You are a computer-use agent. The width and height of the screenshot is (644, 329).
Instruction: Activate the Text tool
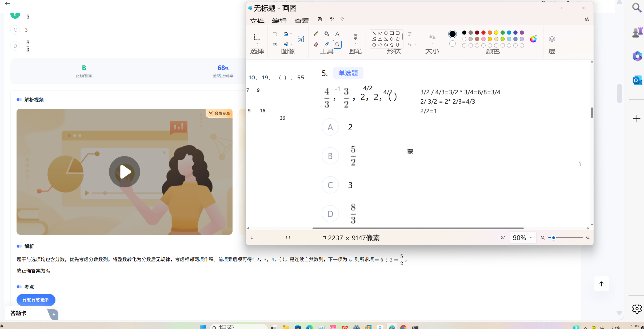[x=337, y=34]
